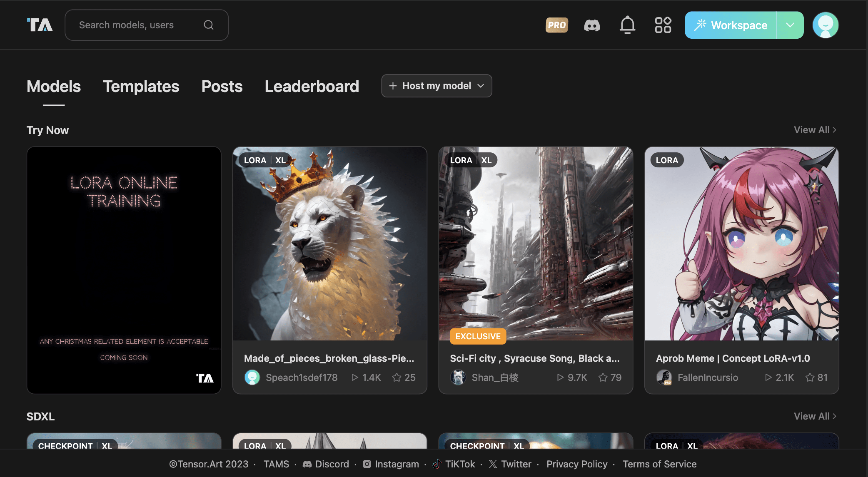The width and height of the screenshot is (868, 477).
Task: Click the notification bell icon
Action: (628, 25)
